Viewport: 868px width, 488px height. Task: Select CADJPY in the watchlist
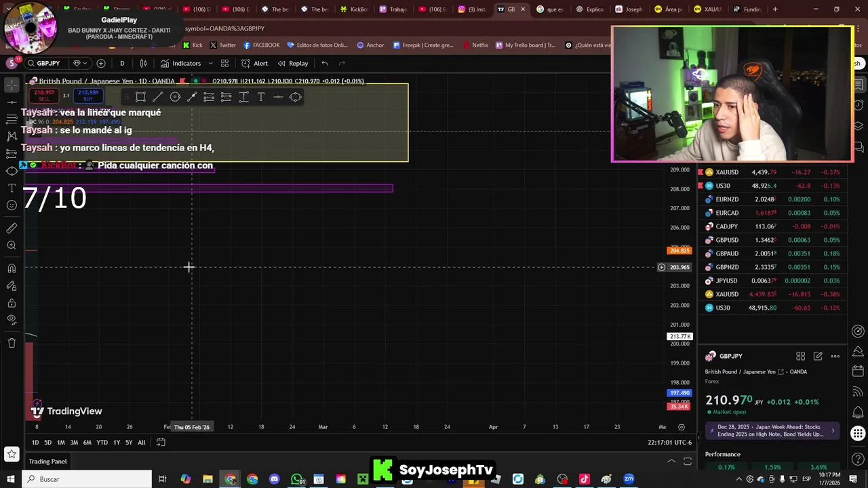tap(772, 226)
